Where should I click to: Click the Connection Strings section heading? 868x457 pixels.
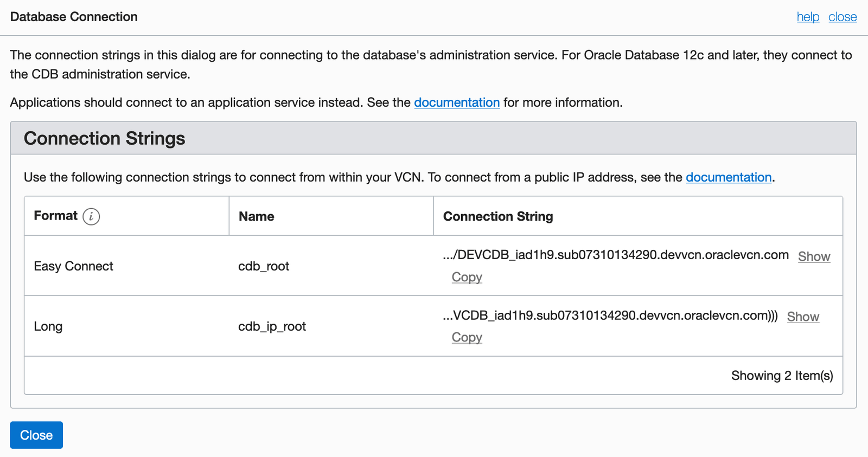point(105,138)
